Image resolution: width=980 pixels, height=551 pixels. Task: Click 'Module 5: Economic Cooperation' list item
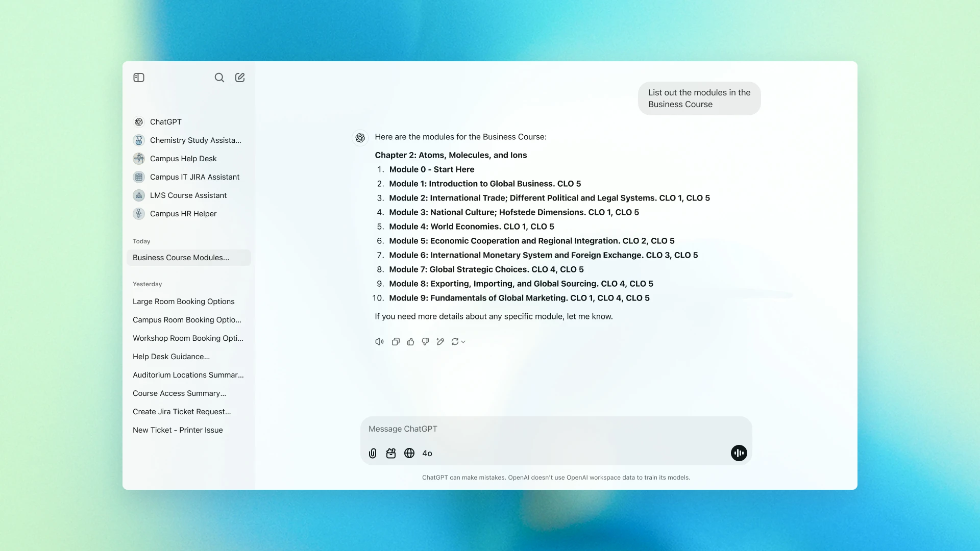[x=532, y=241]
